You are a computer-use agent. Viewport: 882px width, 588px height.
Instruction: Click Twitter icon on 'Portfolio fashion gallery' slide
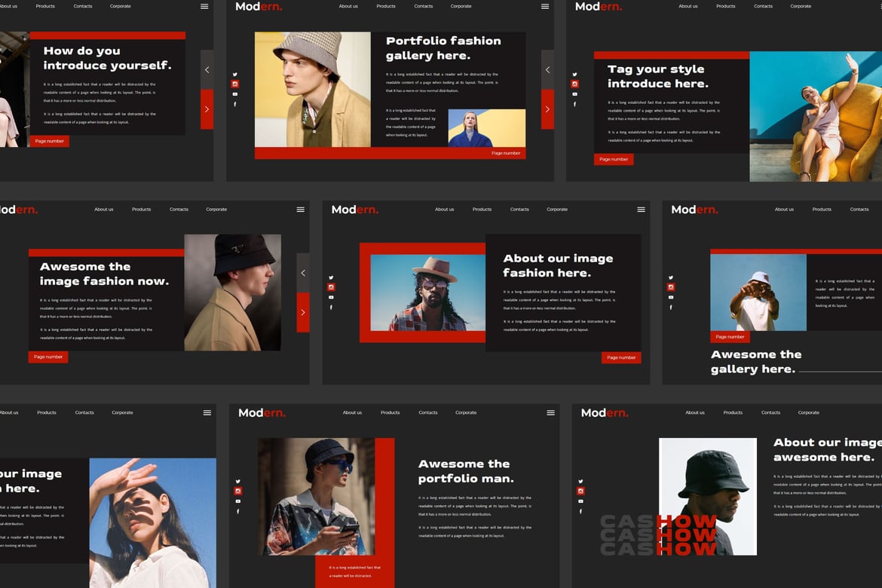click(235, 75)
